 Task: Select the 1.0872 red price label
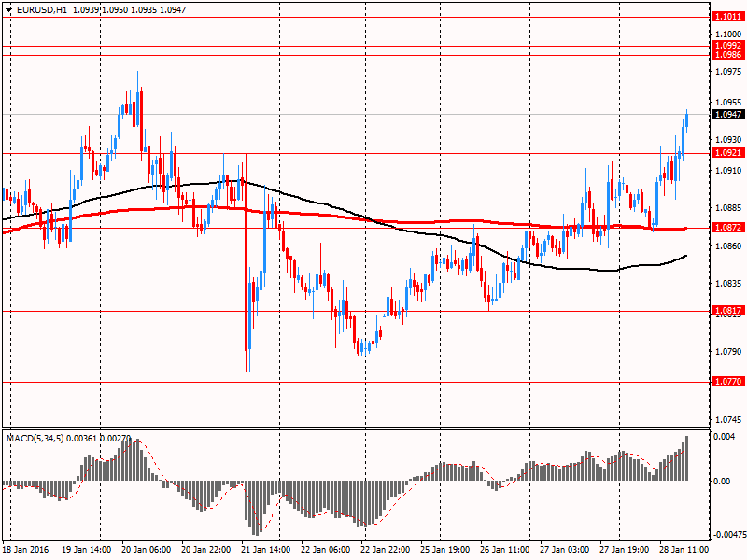tap(727, 228)
